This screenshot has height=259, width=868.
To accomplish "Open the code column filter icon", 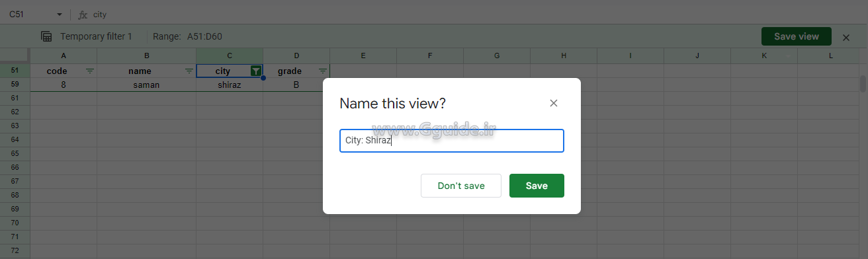I will [90, 71].
